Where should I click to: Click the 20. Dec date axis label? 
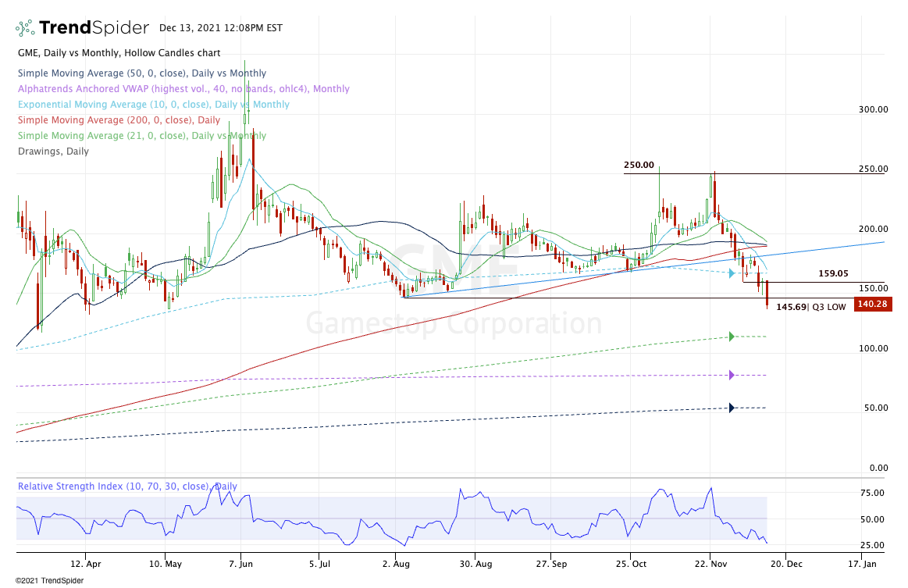point(785,564)
